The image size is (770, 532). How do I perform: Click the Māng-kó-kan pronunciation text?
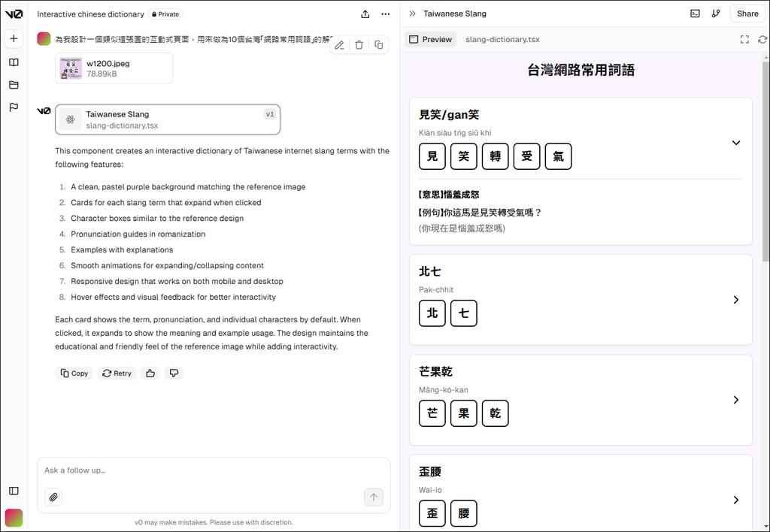tap(444, 390)
